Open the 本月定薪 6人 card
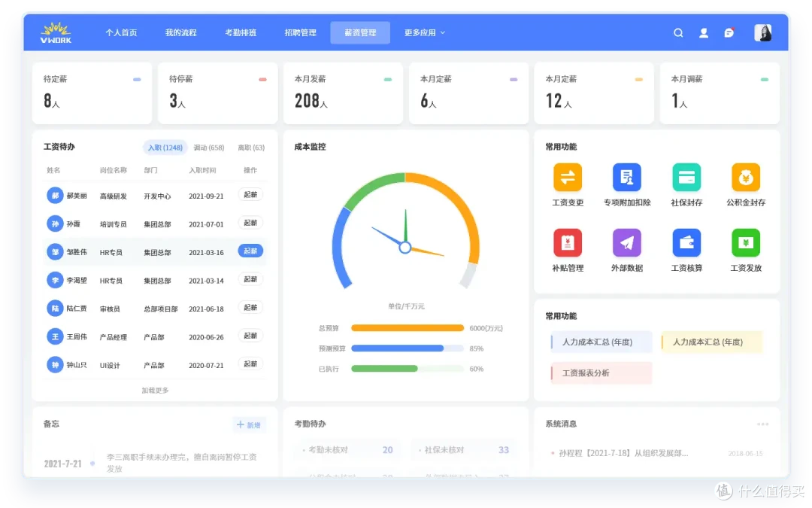 click(468, 93)
